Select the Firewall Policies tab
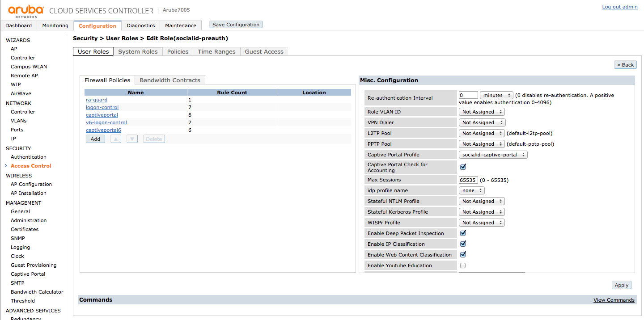This screenshot has width=644, height=320. coord(107,80)
